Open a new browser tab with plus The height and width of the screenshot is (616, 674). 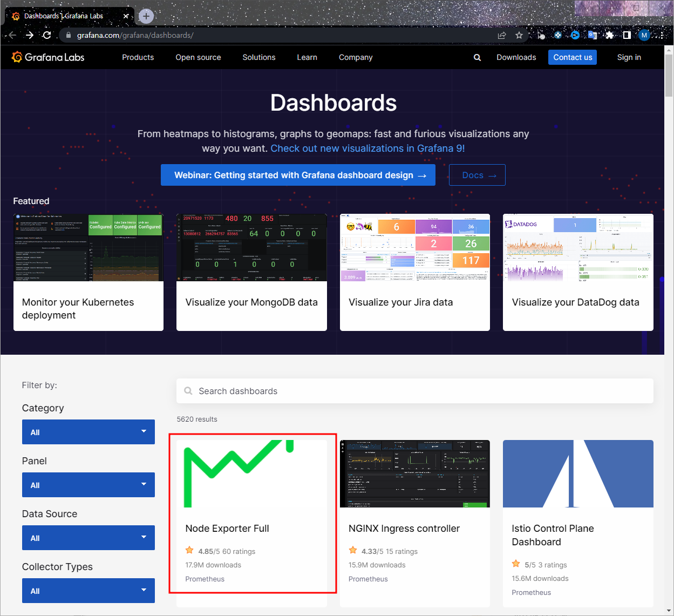146,16
